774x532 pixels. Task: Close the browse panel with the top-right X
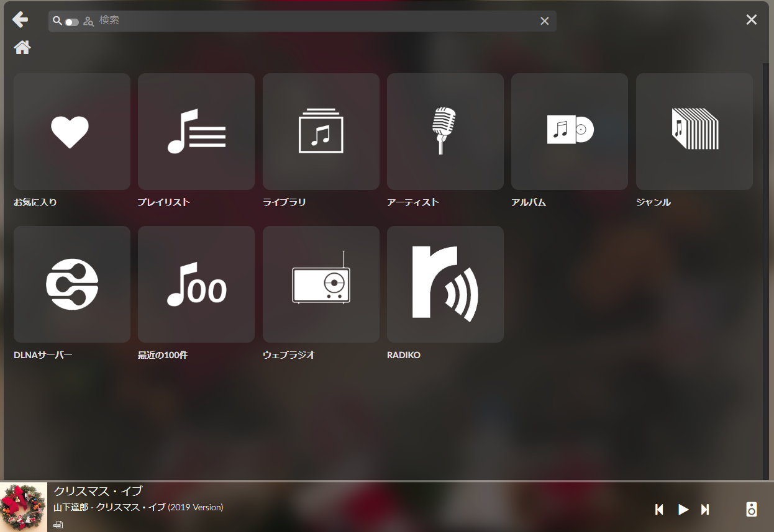[x=752, y=20]
